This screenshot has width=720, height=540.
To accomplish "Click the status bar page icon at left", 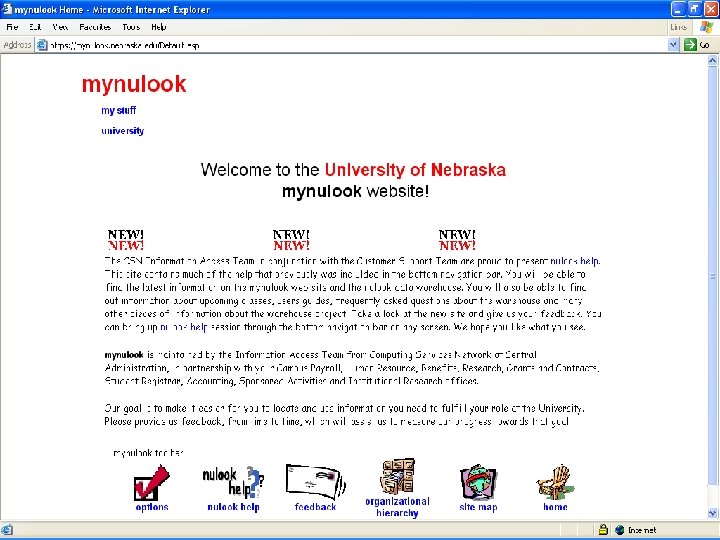I will [x=7, y=530].
